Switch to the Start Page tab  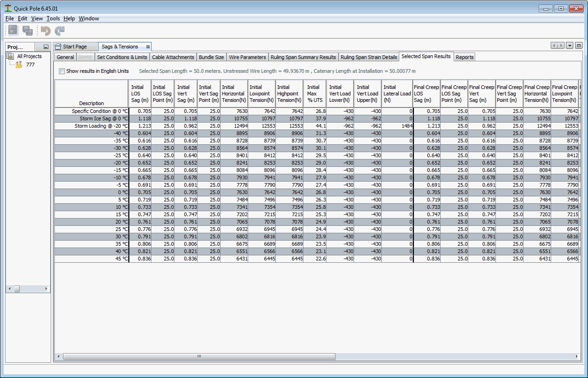(75, 47)
